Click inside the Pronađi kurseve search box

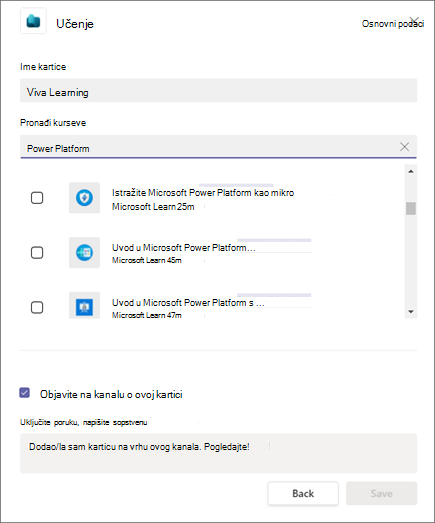click(208, 146)
